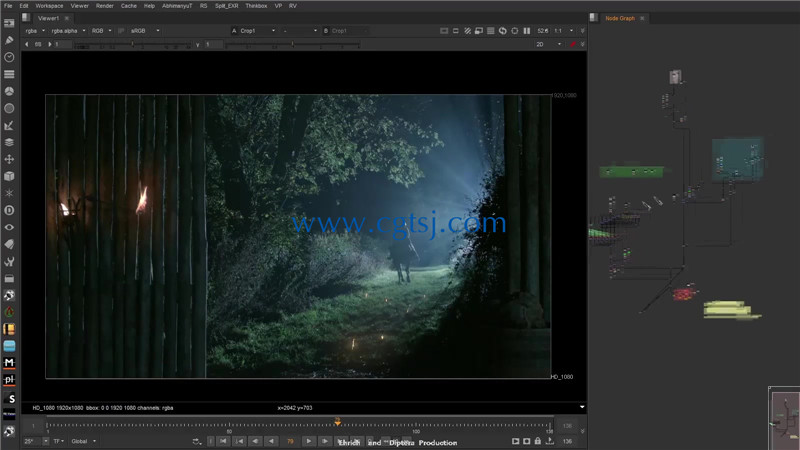Open the Transform nodes four-arrow icon

(x=9, y=159)
